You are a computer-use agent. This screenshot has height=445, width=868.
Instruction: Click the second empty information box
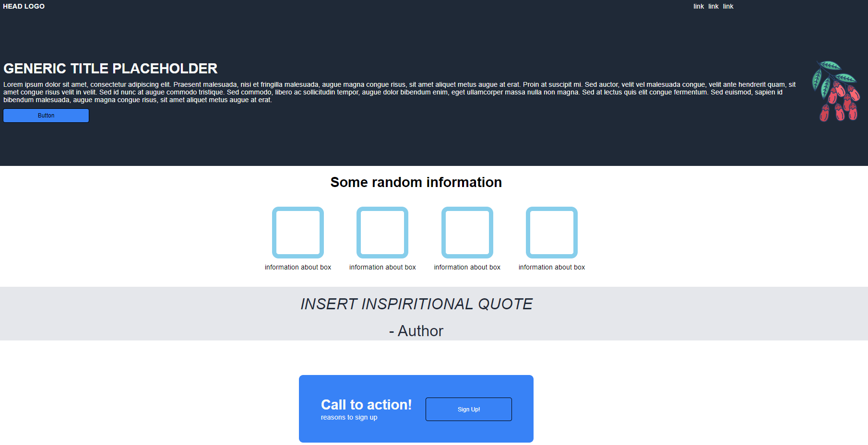pos(382,233)
